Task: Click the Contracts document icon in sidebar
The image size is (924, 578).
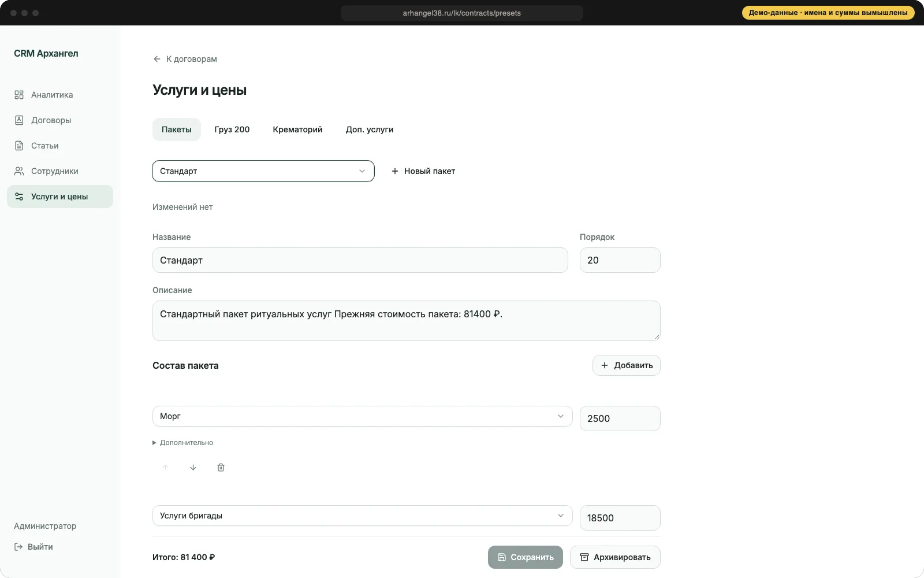Action: [19, 120]
